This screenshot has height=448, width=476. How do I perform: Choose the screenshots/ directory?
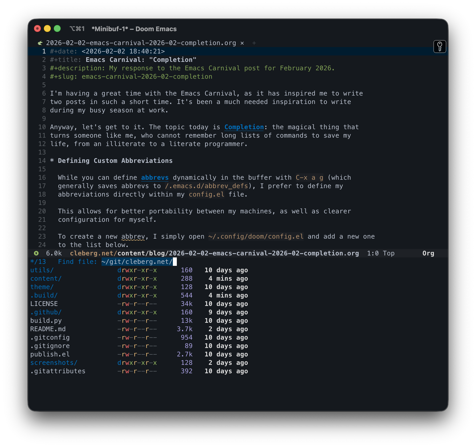point(54,363)
